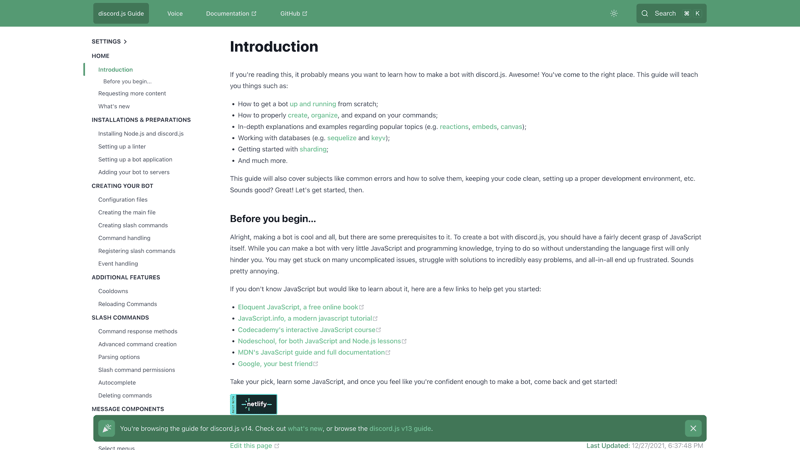Open Codecademy's interactive JavaScript course link
The image size is (800, 450).
tap(307, 330)
